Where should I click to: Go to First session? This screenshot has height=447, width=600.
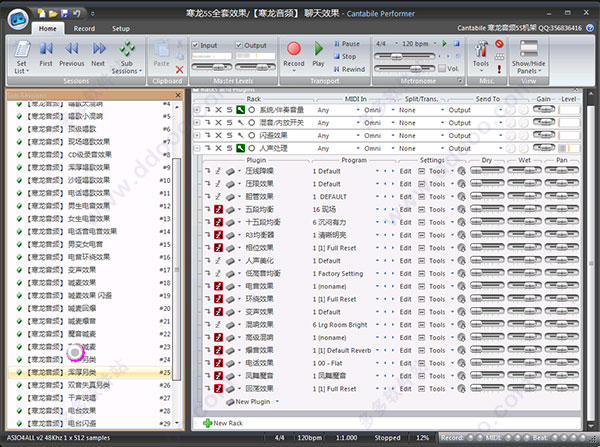click(46, 49)
